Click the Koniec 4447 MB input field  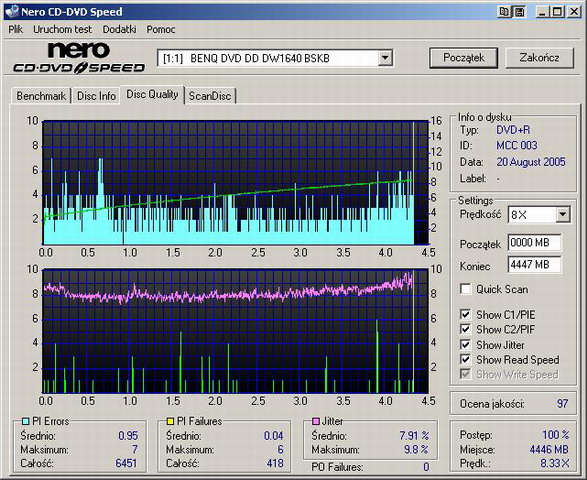(x=535, y=265)
